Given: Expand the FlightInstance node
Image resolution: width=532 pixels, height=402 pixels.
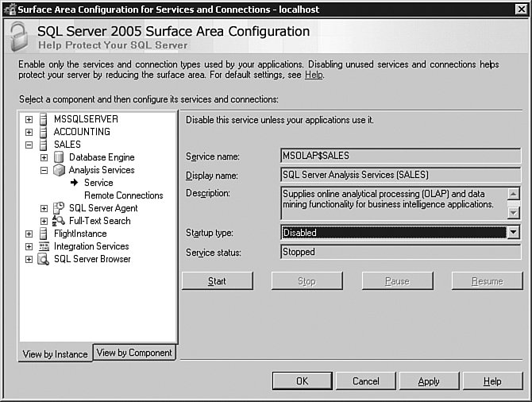Looking at the screenshot, I should [x=29, y=234].
